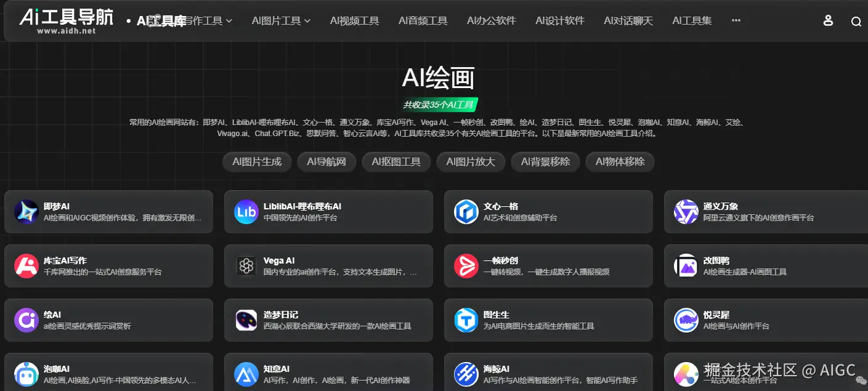Open the 绘AI icon
Screen dimensions: 868x391
click(x=26, y=320)
